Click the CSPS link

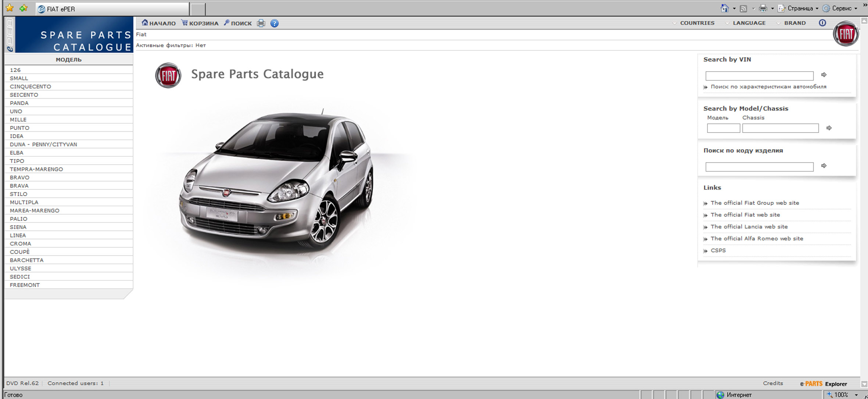coord(718,251)
